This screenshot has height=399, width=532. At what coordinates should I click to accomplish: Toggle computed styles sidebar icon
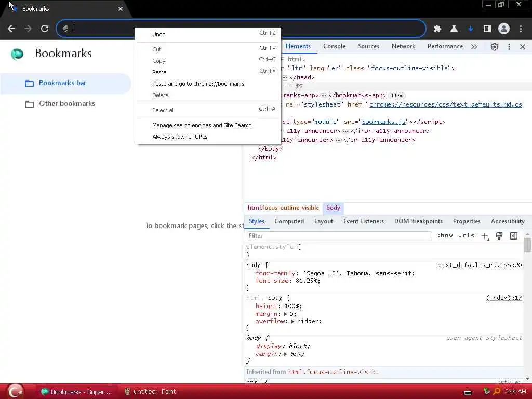click(514, 236)
